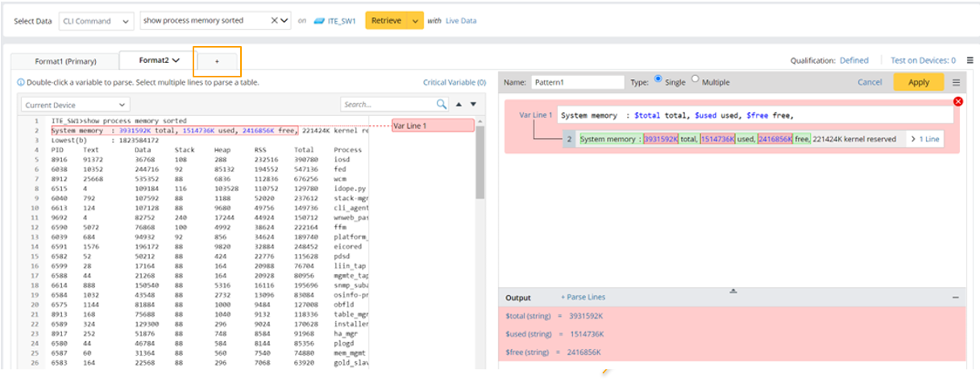
Task: Select the Single type radio button
Action: [658, 79]
